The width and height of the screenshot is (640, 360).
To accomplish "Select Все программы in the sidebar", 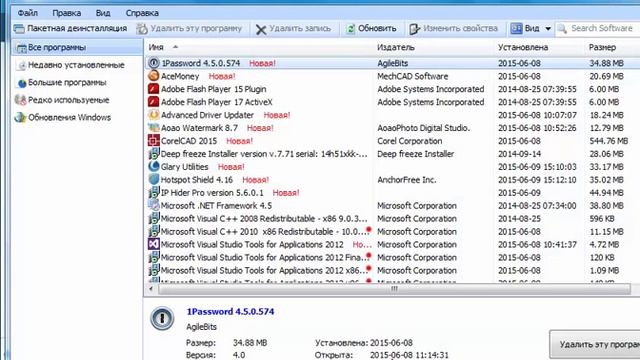I will [x=77, y=48].
